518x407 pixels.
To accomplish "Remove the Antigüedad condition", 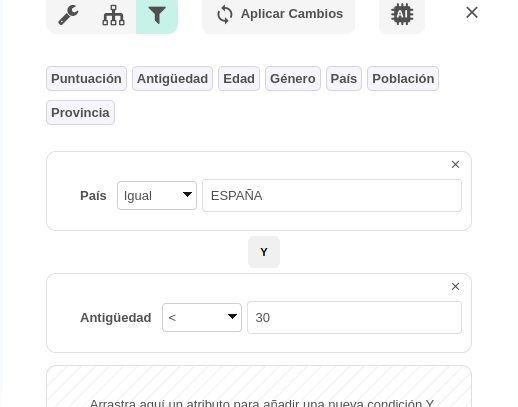I will [x=455, y=286].
